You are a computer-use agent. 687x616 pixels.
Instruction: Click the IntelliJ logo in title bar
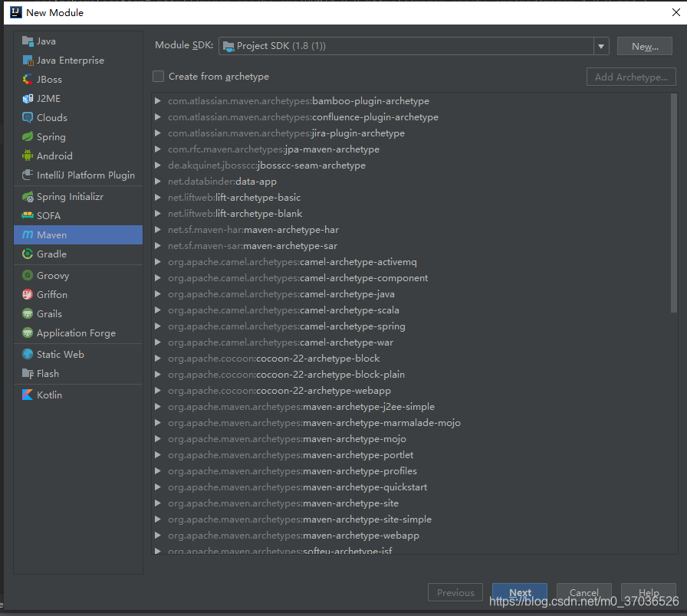pyautogui.click(x=16, y=12)
